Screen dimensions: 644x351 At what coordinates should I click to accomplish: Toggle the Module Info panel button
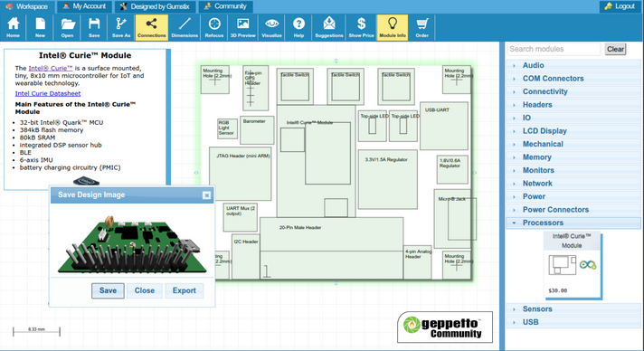(x=393, y=27)
